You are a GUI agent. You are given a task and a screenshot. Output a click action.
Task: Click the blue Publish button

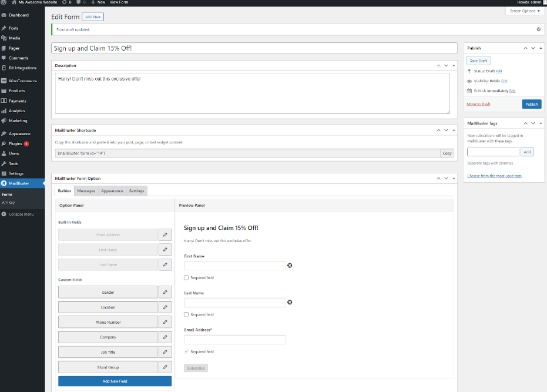coord(531,104)
